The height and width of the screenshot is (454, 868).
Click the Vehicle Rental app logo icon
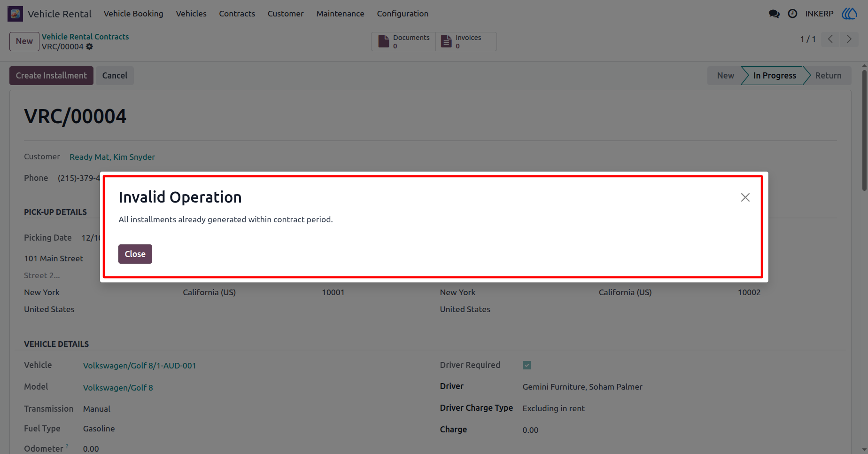(x=15, y=14)
